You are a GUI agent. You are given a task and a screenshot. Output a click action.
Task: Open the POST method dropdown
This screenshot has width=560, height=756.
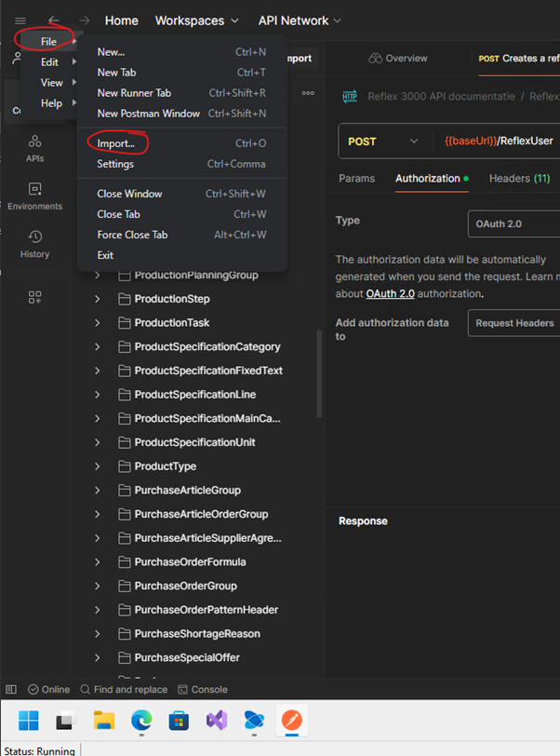[383, 142]
